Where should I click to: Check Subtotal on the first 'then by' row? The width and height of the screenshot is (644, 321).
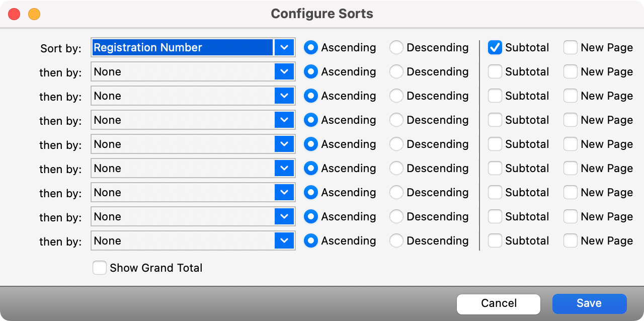[495, 71]
